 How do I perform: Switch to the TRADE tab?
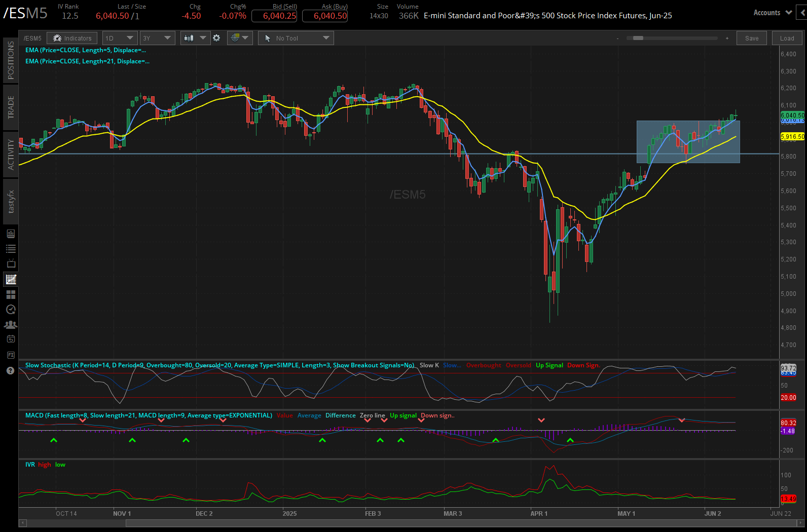pos(11,107)
